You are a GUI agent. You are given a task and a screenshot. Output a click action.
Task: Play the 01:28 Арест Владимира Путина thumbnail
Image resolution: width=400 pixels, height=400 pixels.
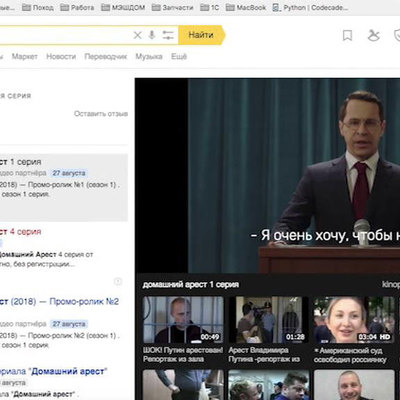pyautogui.click(x=268, y=320)
